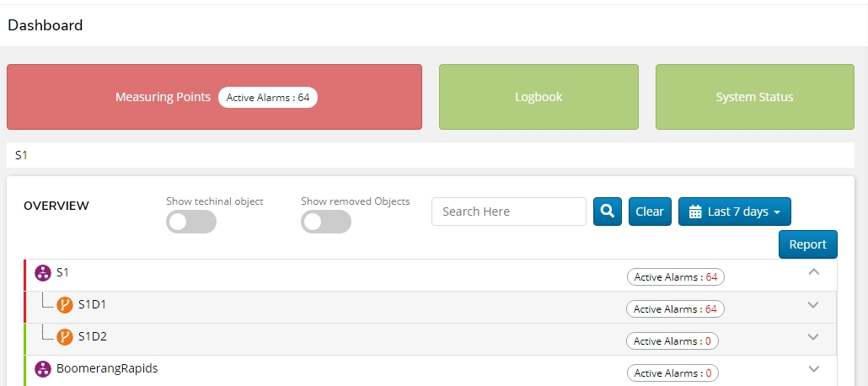
Task: Click into the Search Here field
Action: [508, 212]
